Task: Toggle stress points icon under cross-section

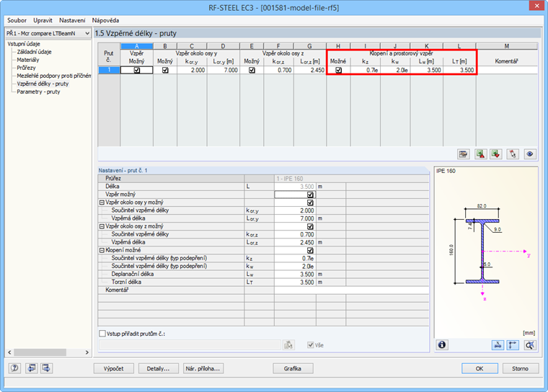Action: point(498,345)
